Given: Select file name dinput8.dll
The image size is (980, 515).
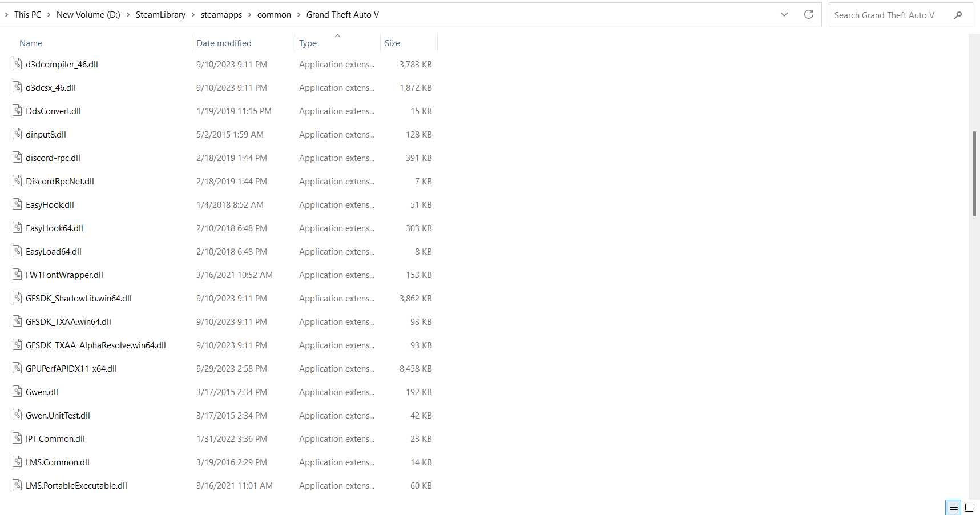Looking at the screenshot, I should (46, 135).
